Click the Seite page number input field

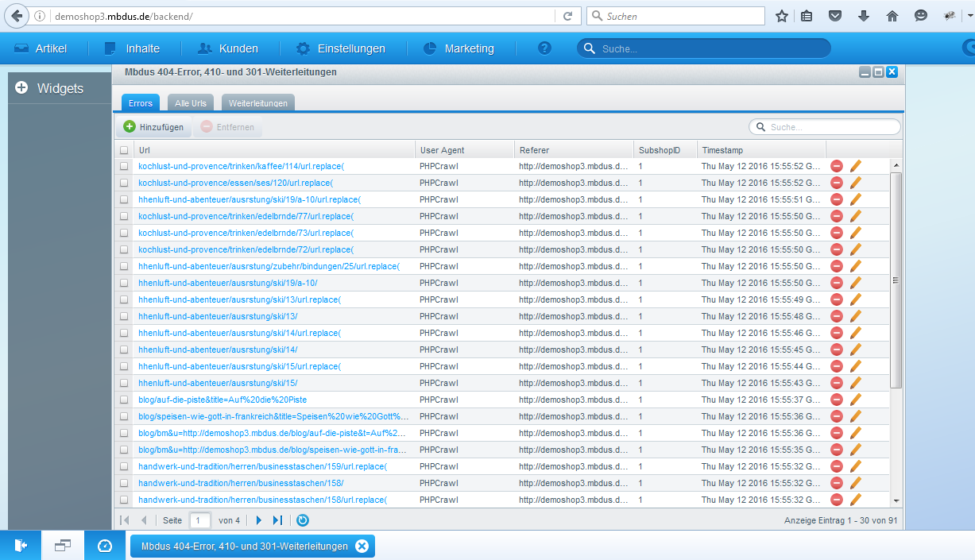click(199, 520)
